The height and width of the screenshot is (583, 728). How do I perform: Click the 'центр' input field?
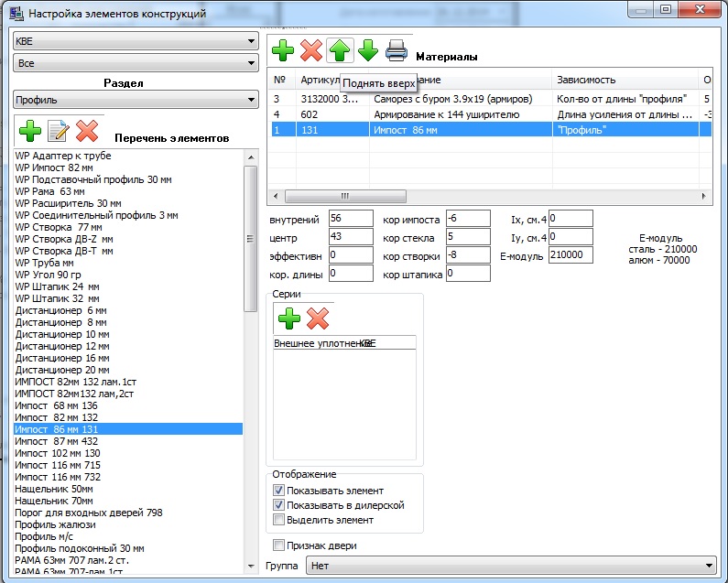[351, 236]
